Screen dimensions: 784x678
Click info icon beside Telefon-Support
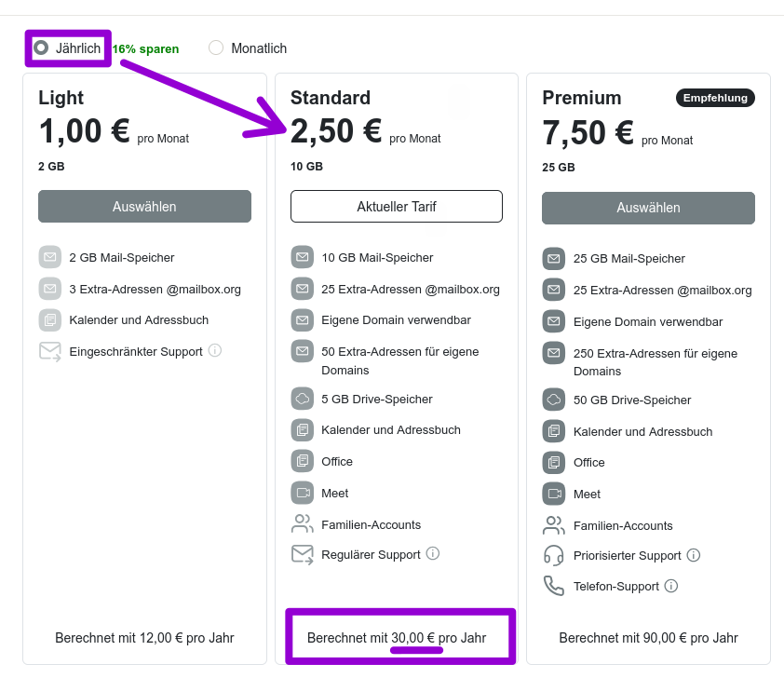pos(671,587)
